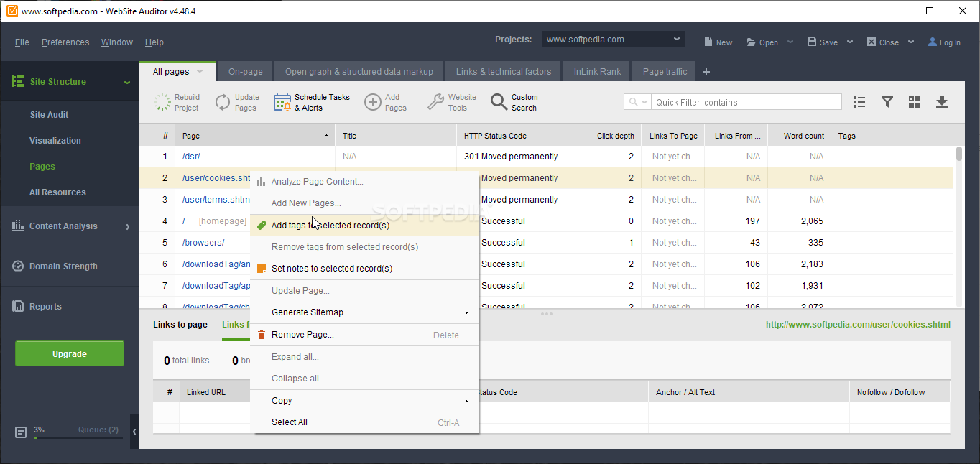Open the Visualization section

[x=55, y=141]
